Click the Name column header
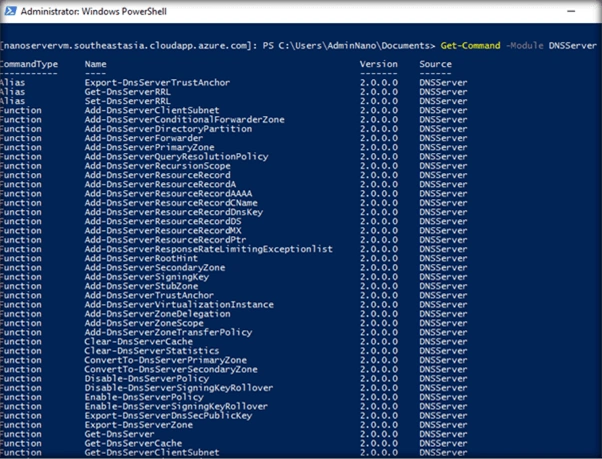The image size is (602, 459). click(96, 64)
